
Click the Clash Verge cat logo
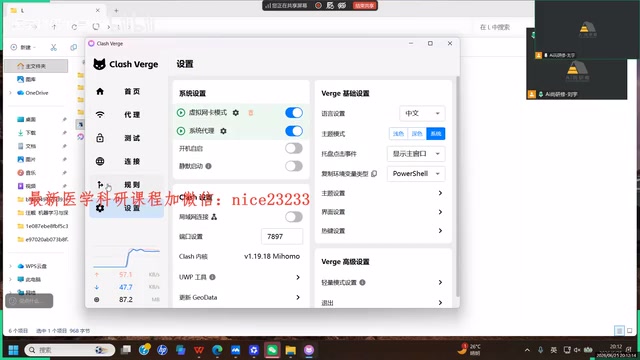click(x=99, y=64)
